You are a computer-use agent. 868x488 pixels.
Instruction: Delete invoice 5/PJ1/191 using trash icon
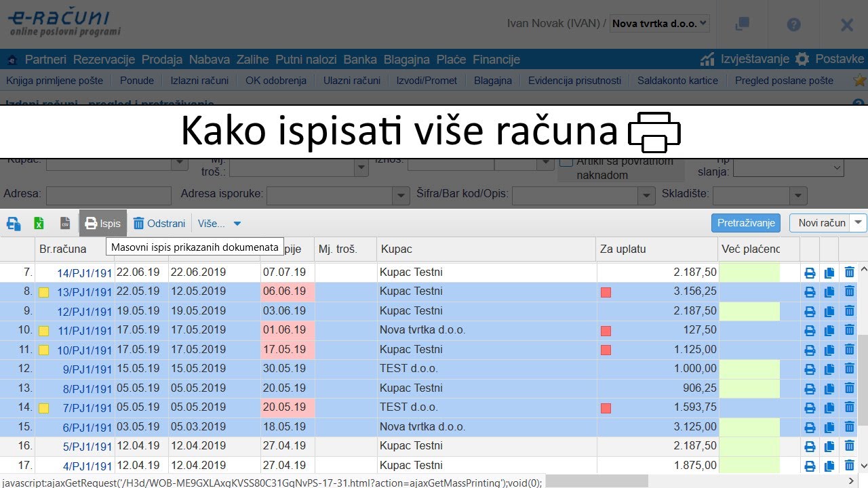pos(849,446)
